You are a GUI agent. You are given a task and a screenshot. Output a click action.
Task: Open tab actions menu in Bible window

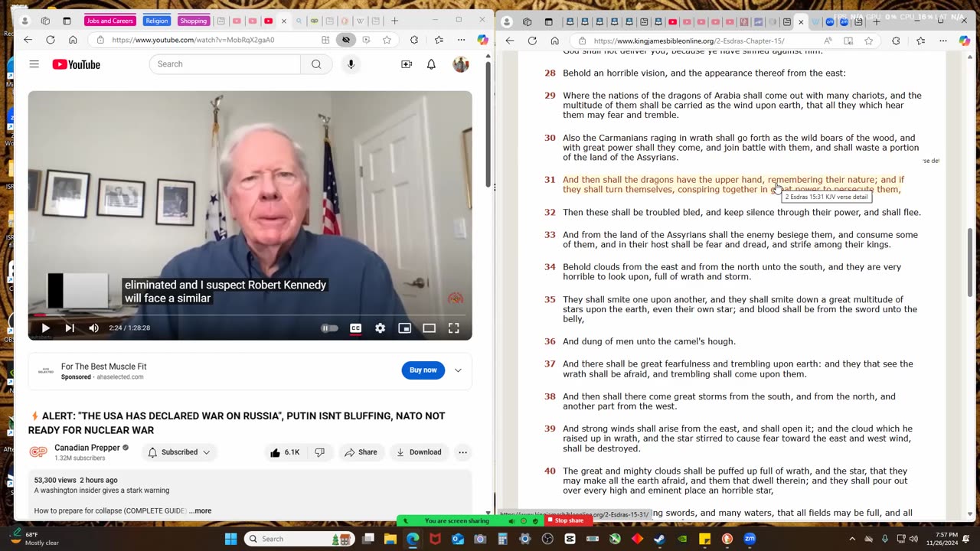[x=548, y=21]
